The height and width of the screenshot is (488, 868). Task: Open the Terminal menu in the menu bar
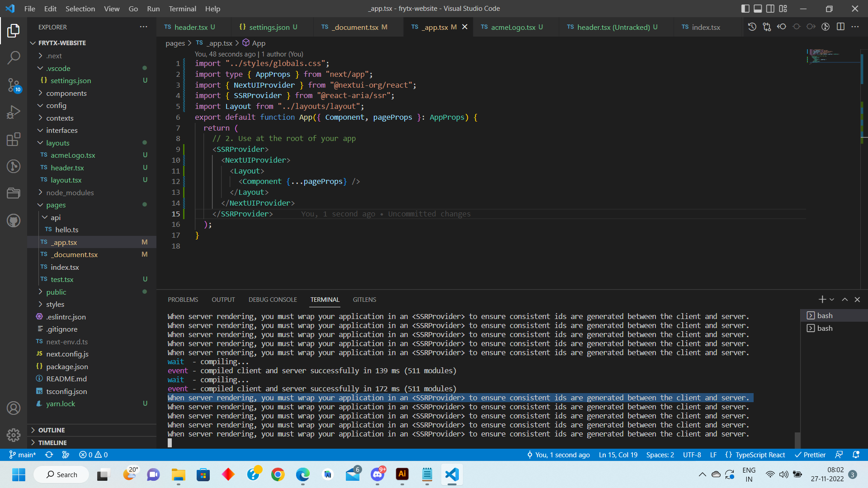tap(182, 9)
